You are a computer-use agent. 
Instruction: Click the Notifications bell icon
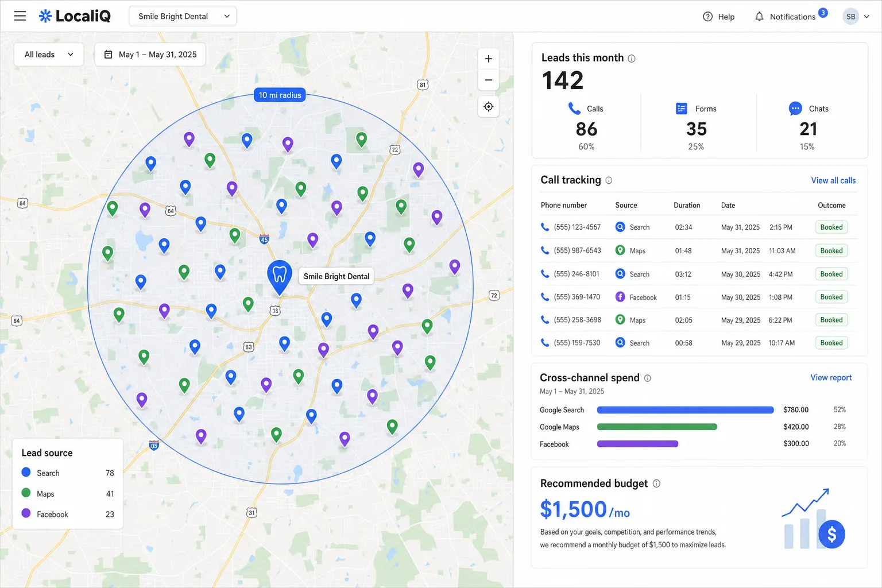[759, 17]
